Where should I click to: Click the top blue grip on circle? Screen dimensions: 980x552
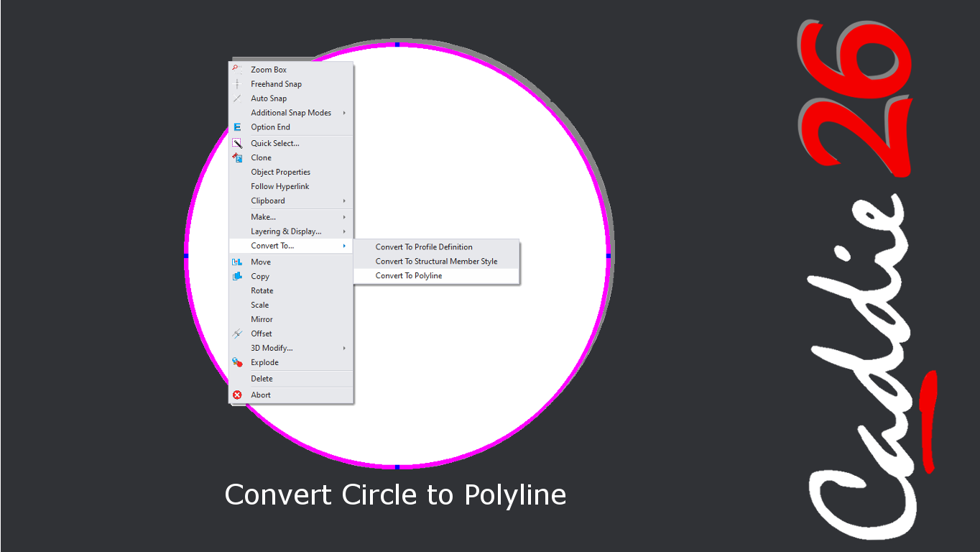(397, 45)
